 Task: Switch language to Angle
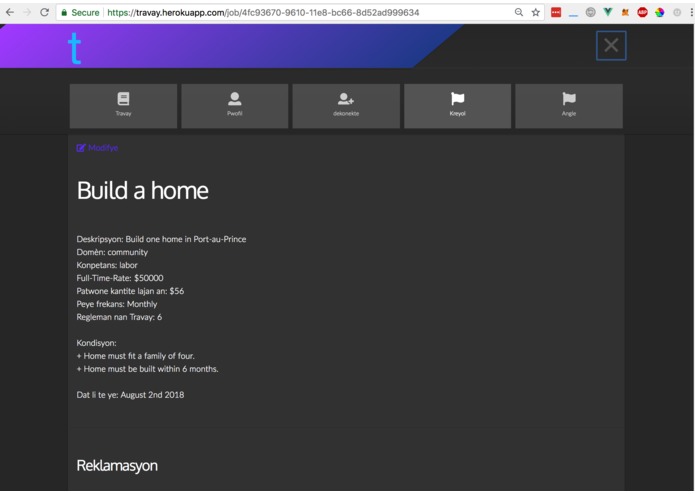(x=569, y=106)
